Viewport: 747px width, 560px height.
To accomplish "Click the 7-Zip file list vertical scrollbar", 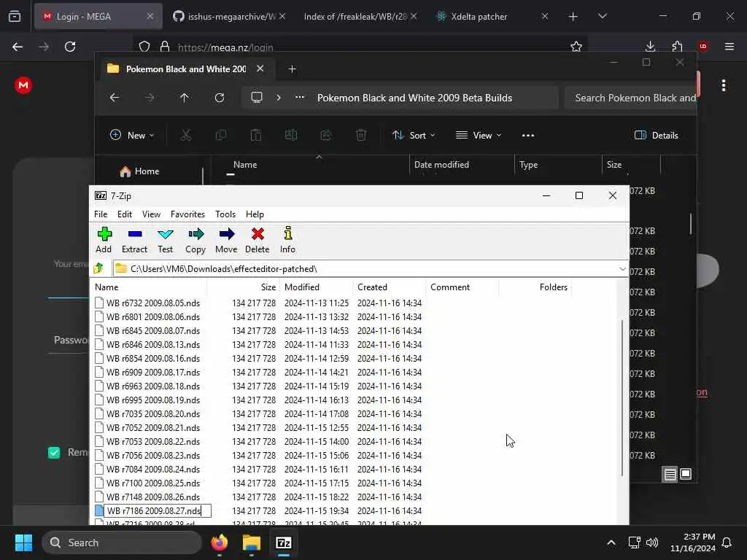I will [622, 397].
